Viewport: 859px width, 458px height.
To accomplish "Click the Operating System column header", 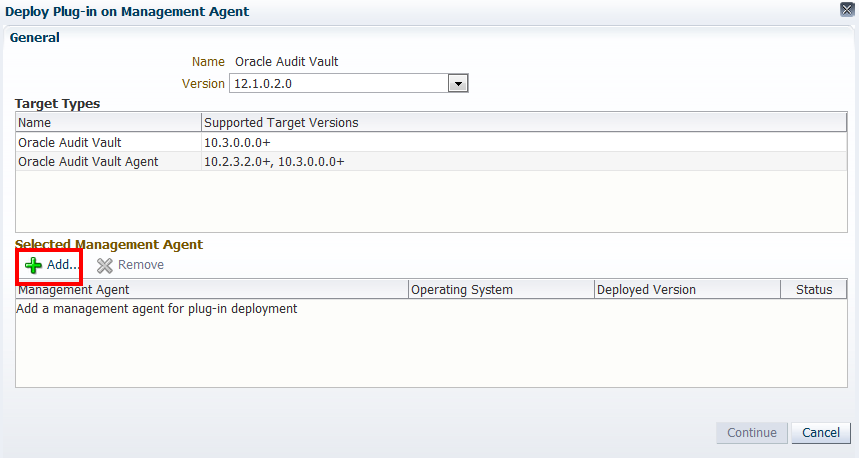I will click(501, 289).
